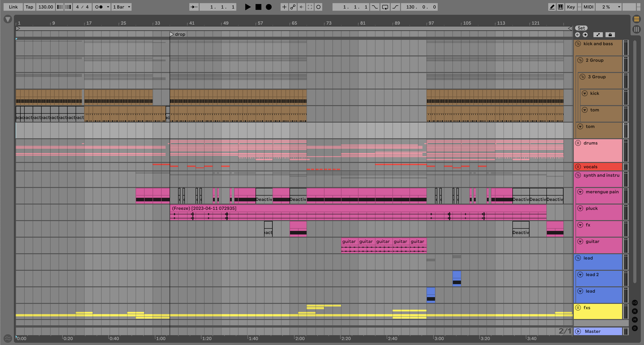The image size is (644, 345).
Task: Click the Lock Envelopes padlock icon
Action: [x=610, y=35]
